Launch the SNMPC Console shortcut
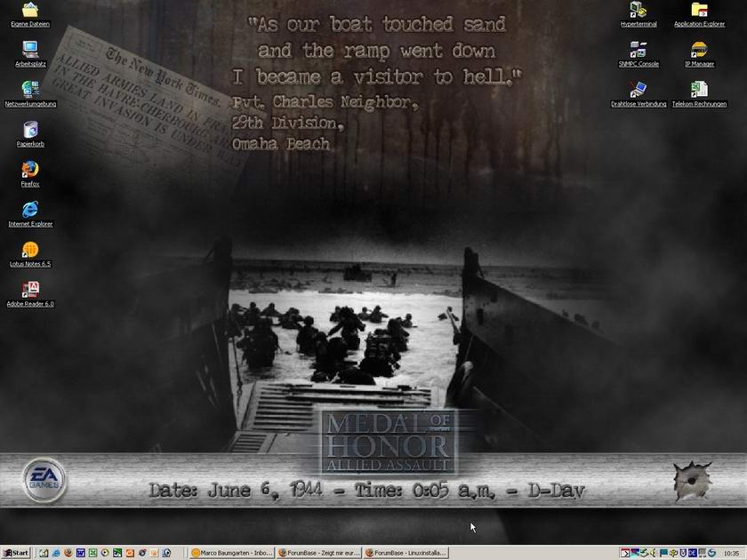 coord(639,54)
